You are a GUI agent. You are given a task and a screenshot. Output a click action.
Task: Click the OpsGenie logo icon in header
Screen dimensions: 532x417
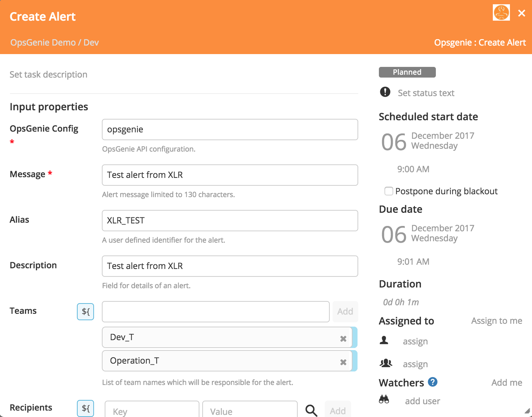(501, 12)
